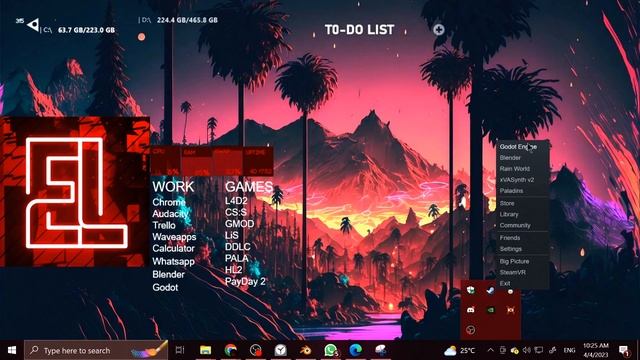Screen dimensions: 640x360
Task: Launch Audacity from the WORK list
Action: point(170,213)
